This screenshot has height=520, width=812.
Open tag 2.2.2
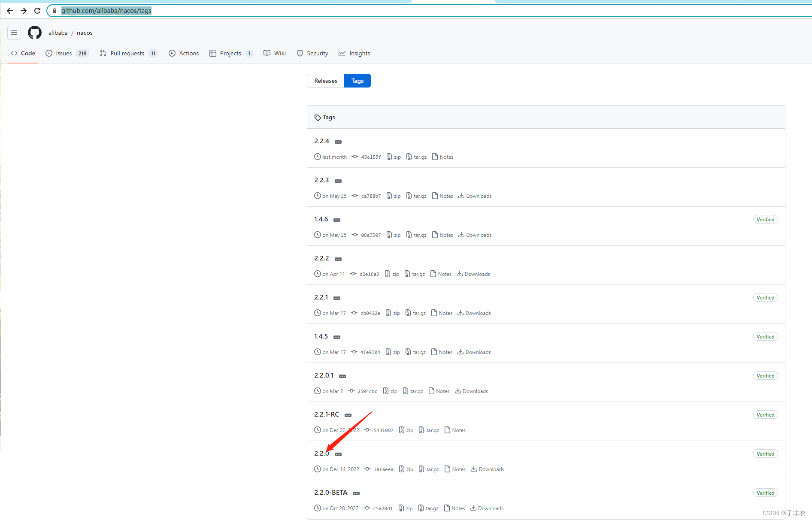[x=321, y=258]
